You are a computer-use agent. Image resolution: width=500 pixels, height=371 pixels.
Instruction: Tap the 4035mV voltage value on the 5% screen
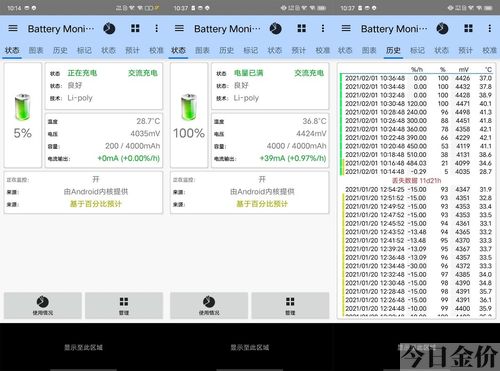coord(145,133)
